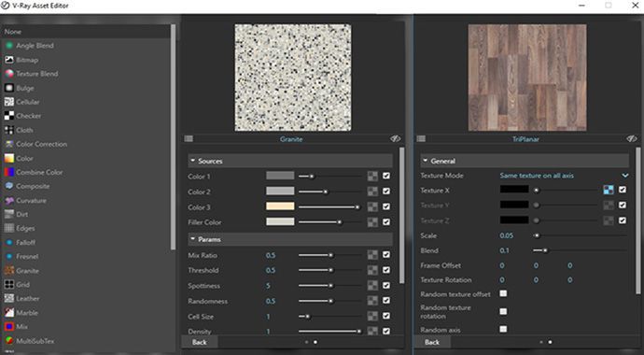
Task: Adjust the Blend slider in TriPlanar
Action: [580, 250]
